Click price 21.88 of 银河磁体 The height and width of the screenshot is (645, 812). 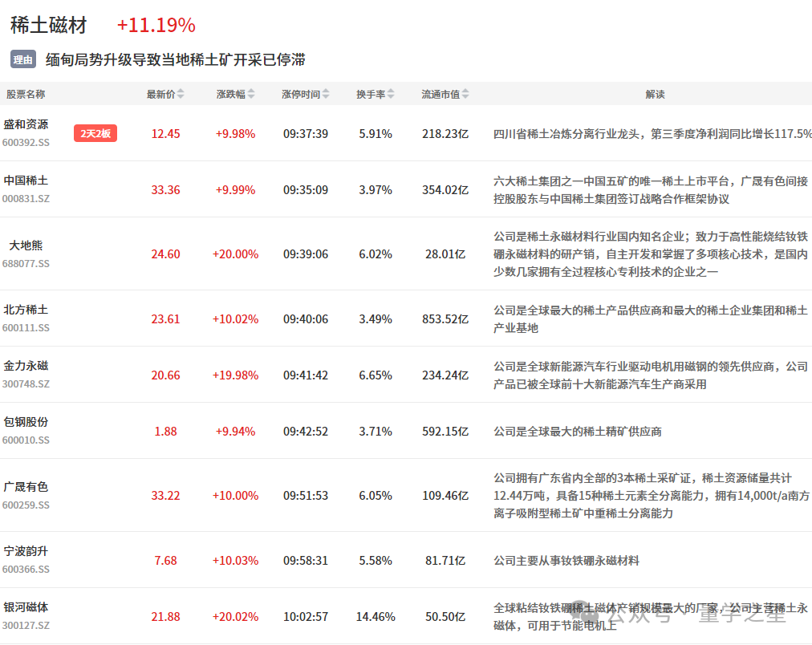(x=166, y=617)
